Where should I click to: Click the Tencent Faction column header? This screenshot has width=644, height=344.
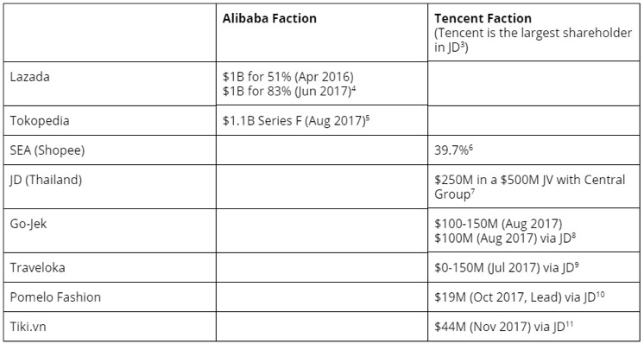(483, 18)
